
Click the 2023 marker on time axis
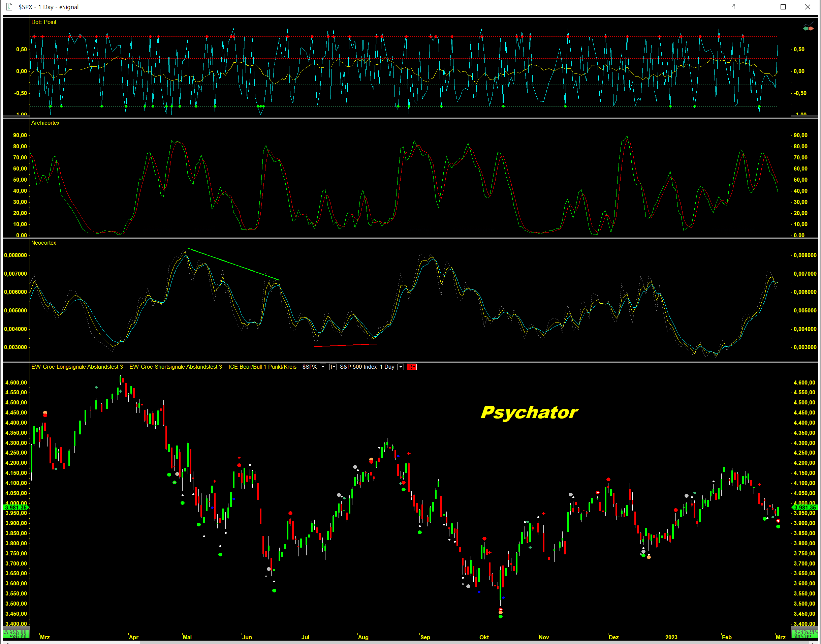pos(671,637)
